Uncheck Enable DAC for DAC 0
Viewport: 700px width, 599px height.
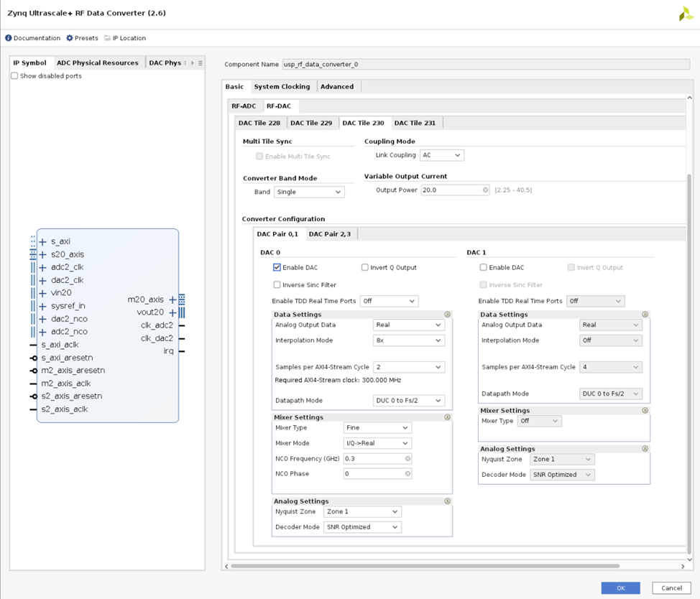click(x=277, y=267)
